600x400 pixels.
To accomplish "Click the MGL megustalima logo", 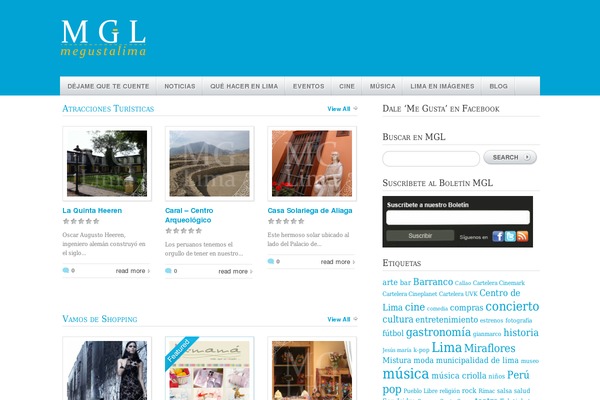I will pyautogui.click(x=103, y=39).
